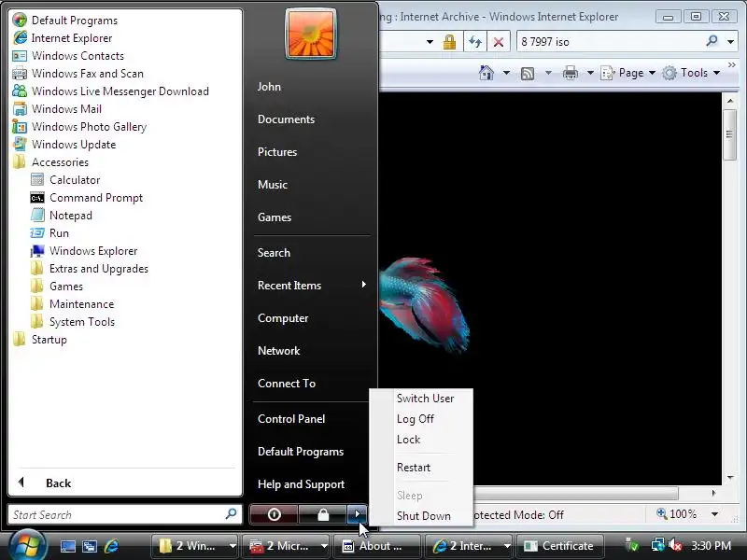747x560 pixels.
Task: Expand the Extras and Upgrades folder
Action: (90, 269)
